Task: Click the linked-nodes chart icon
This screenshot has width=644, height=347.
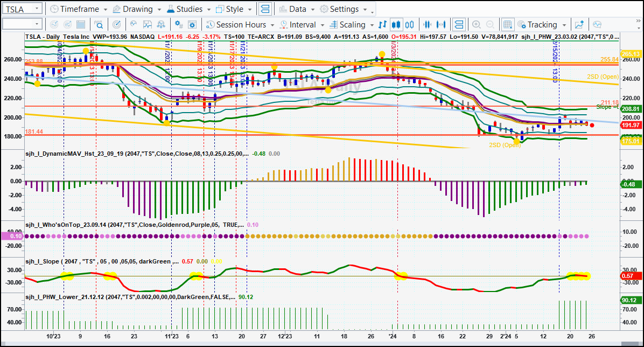Action: coord(161,25)
